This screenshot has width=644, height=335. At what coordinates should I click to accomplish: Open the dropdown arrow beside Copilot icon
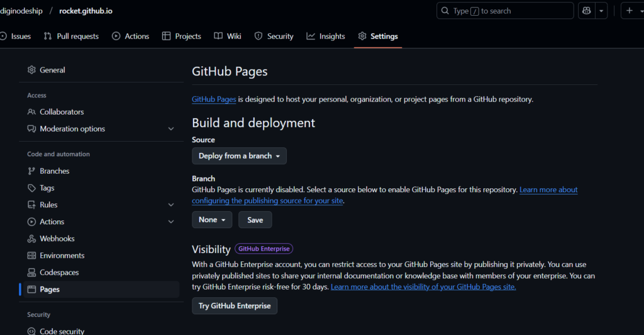tap(602, 11)
